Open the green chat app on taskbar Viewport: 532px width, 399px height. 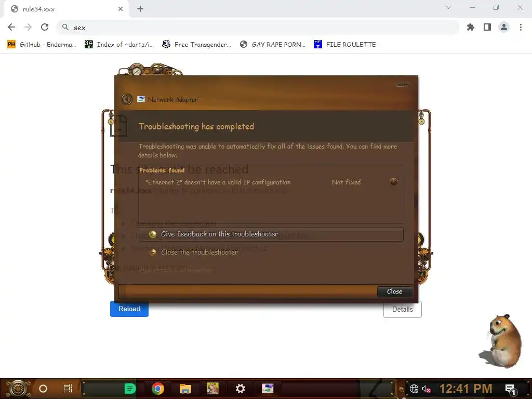coord(130,389)
